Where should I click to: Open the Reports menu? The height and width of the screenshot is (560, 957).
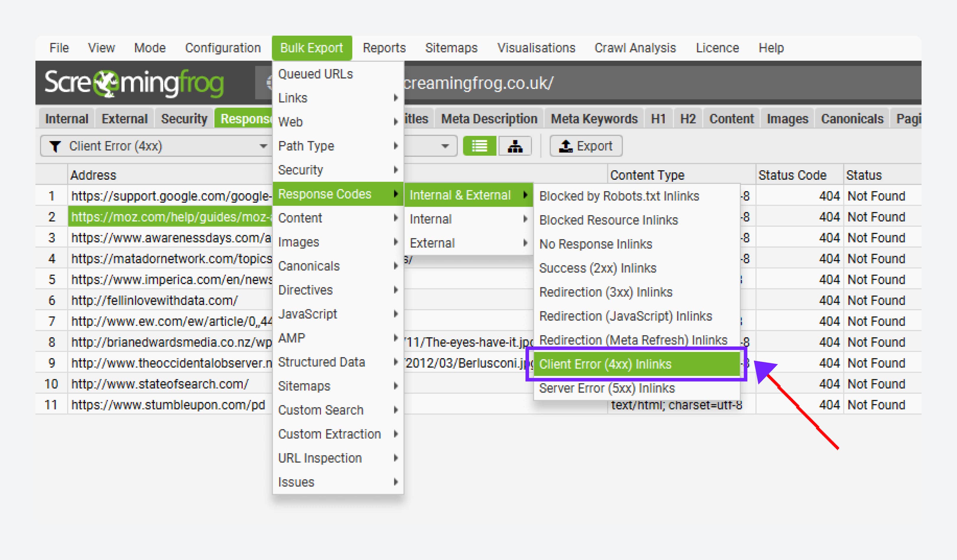(384, 48)
